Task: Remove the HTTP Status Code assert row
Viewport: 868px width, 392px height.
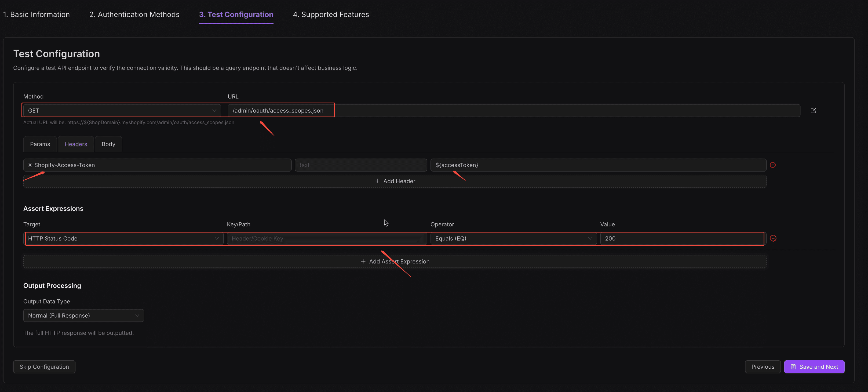Action: click(x=773, y=238)
